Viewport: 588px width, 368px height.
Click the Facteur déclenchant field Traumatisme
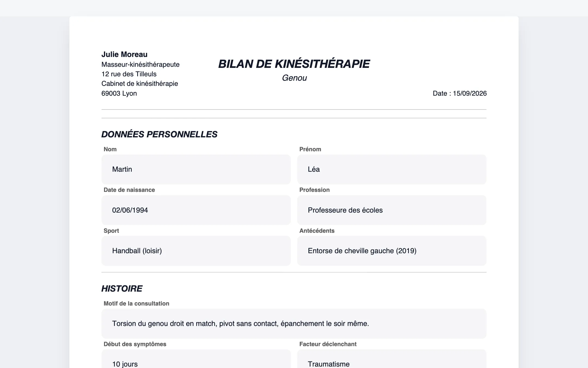[x=392, y=359]
